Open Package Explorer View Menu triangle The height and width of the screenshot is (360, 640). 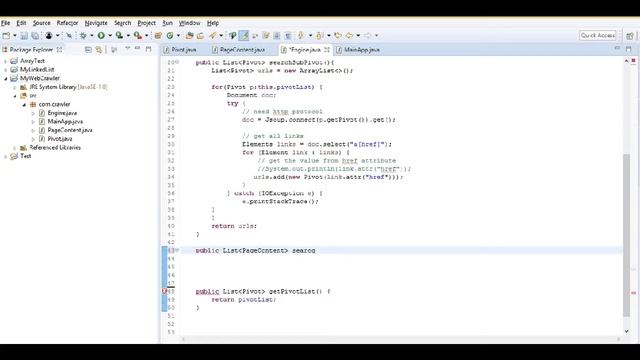pyautogui.click(x=127, y=49)
